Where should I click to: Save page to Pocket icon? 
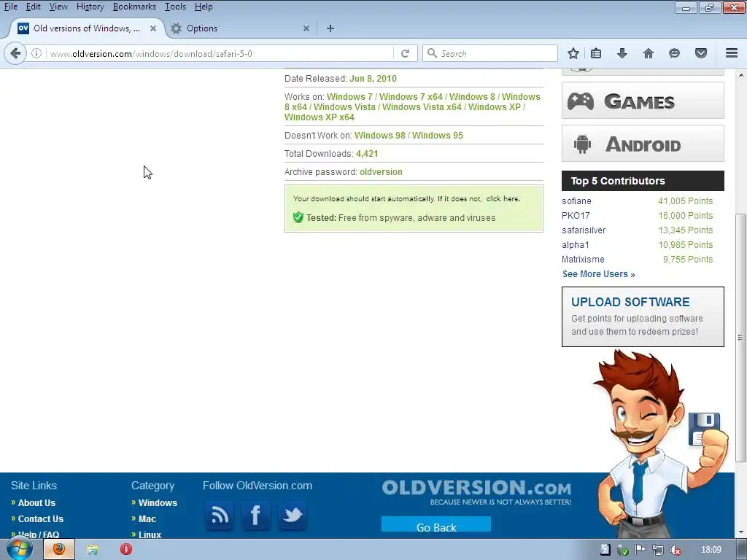coord(701,53)
